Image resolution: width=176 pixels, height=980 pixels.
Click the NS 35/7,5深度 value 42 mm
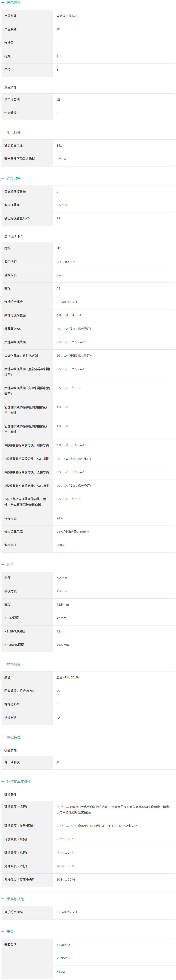pos(61,632)
